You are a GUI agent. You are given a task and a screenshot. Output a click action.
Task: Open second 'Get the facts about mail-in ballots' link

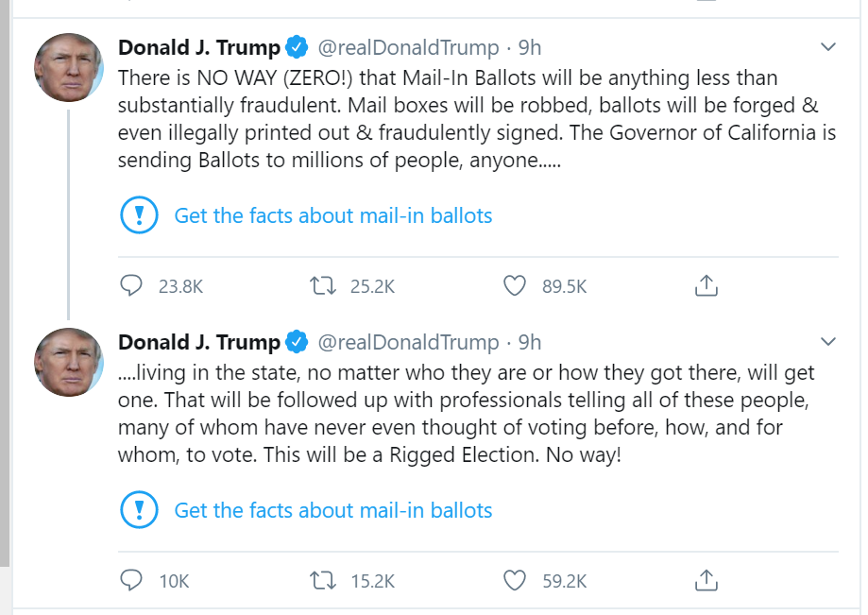333,511
